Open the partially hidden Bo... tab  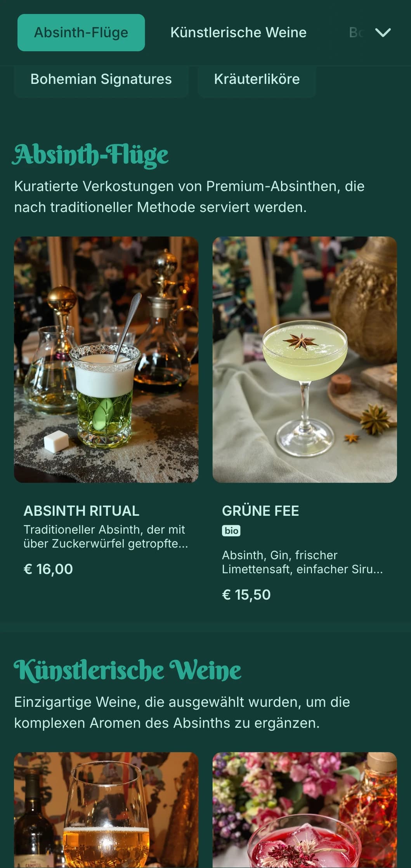356,33
